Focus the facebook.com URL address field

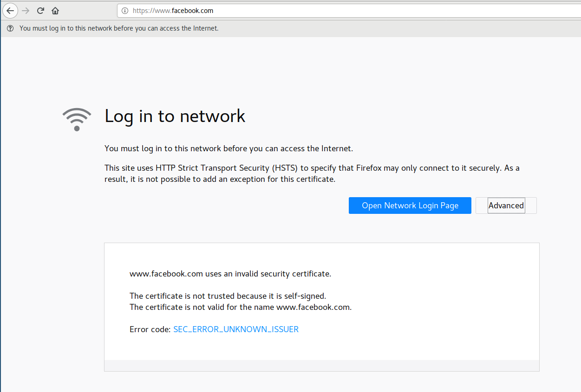pyautogui.click(x=279, y=11)
